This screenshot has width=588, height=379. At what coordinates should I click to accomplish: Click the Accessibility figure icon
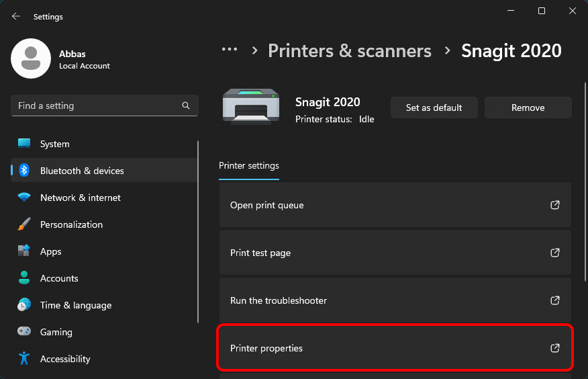tap(24, 358)
